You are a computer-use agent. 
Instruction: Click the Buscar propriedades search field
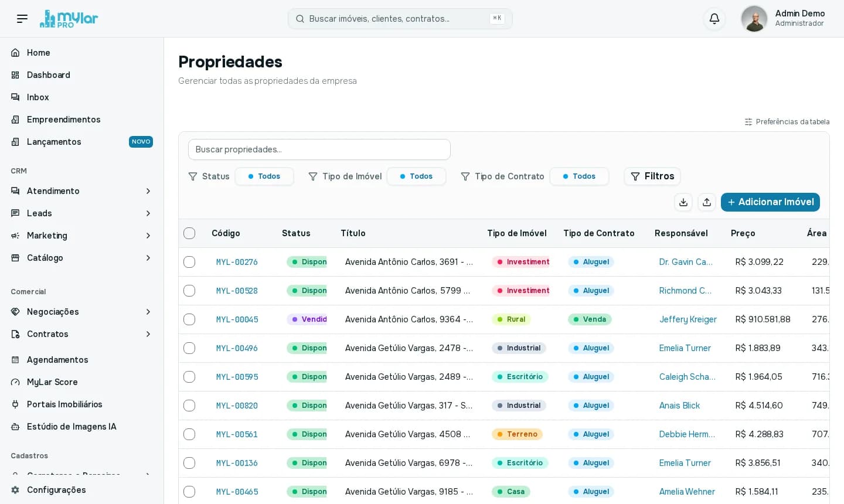coord(319,149)
